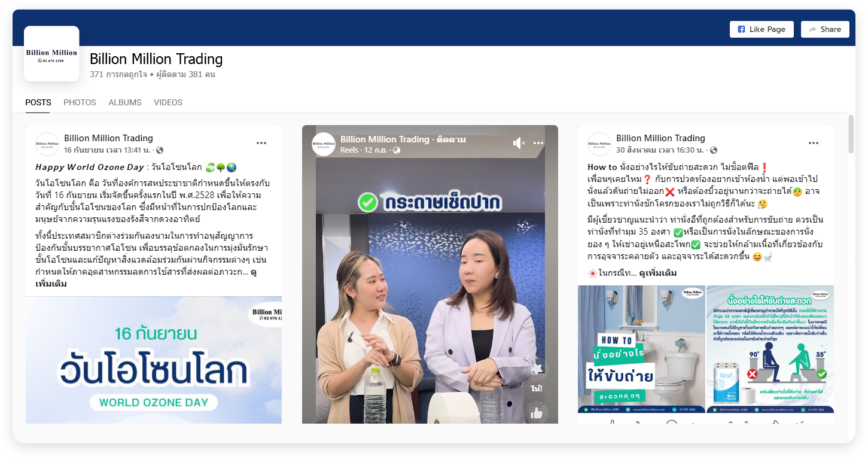The image size is (868, 459).
Task: Click the globe privacy icon on the 16 กันยายน post
Action: click(160, 150)
